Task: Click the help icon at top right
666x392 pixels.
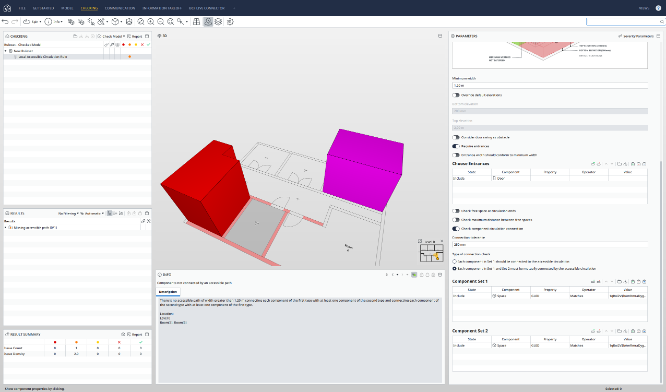Action: [658, 8]
